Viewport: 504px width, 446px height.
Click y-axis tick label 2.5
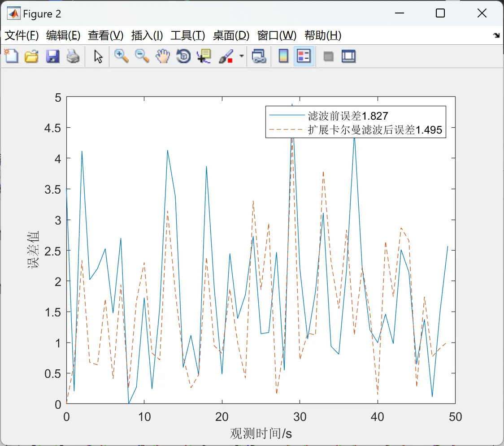tap(52, 251)
